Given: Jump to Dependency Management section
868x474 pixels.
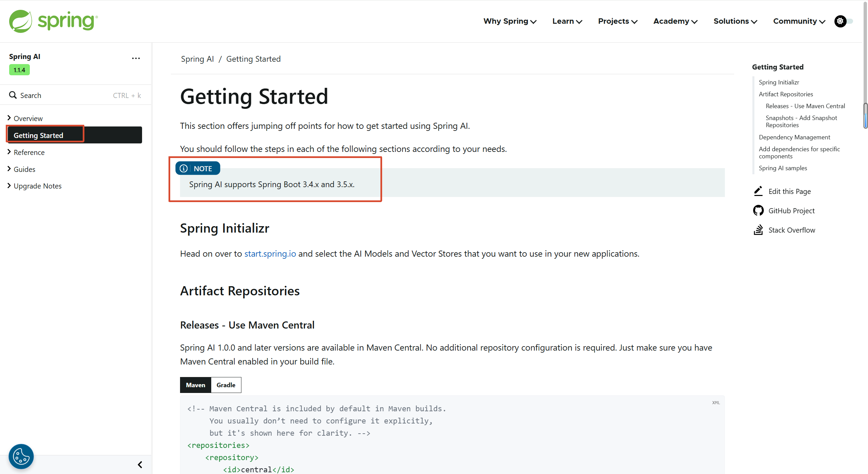Looking at the screenshot, I should coord(794,137).
